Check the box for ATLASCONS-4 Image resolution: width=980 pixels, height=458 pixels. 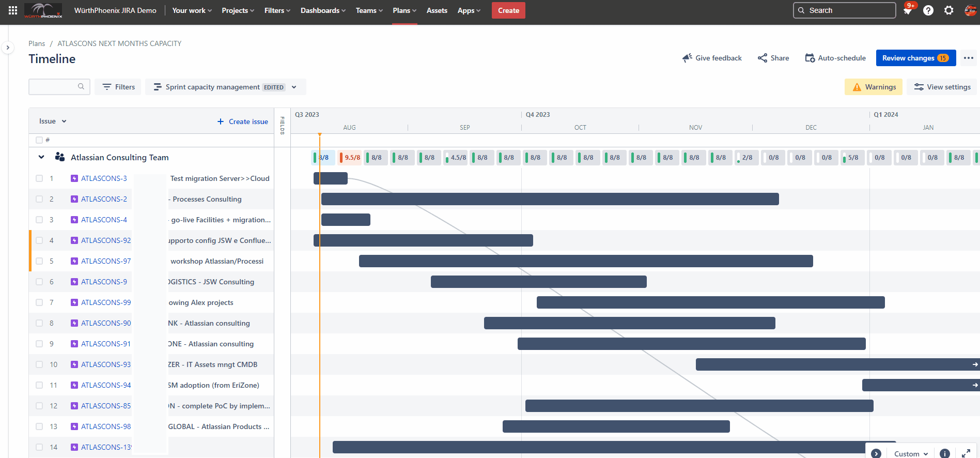click(x=39, y=220)
